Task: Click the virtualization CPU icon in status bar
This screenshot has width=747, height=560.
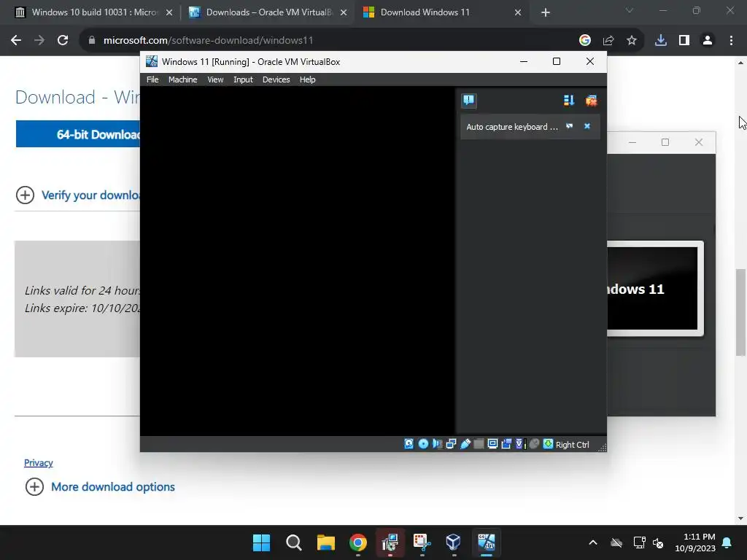Action: [520, 444]
